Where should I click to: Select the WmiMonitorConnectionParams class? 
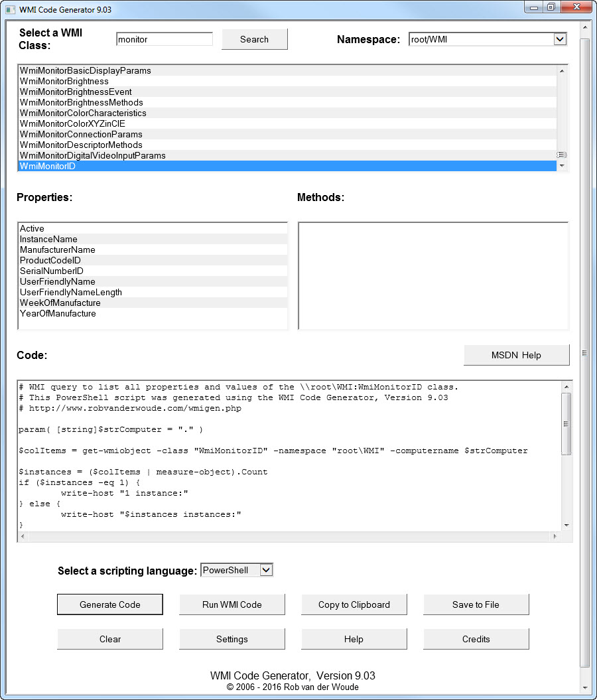(287, 135)
